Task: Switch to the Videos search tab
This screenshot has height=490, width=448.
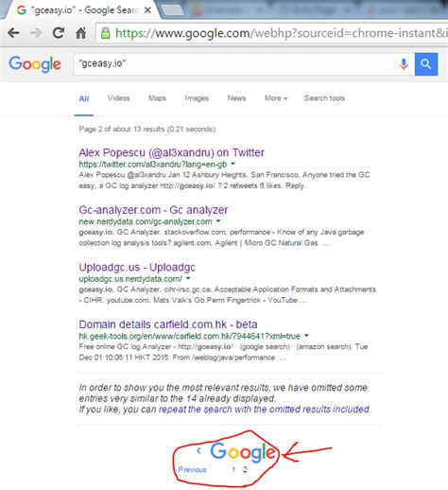Action: tap(118, 98)
